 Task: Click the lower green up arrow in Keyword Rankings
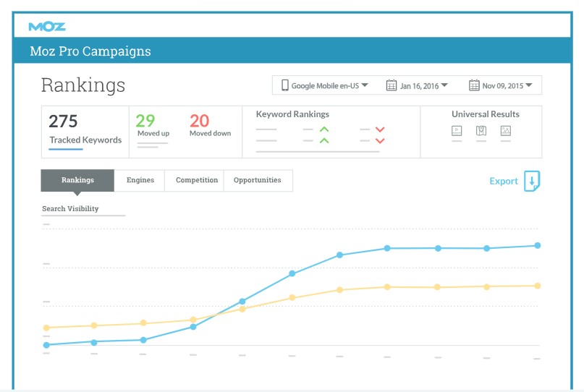click(324, 140)
